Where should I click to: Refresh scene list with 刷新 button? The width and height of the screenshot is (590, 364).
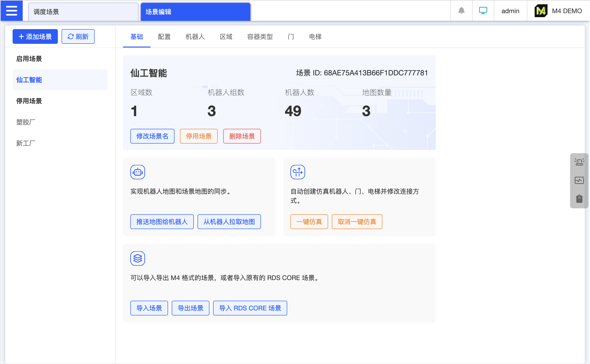(x=78, y=36)
